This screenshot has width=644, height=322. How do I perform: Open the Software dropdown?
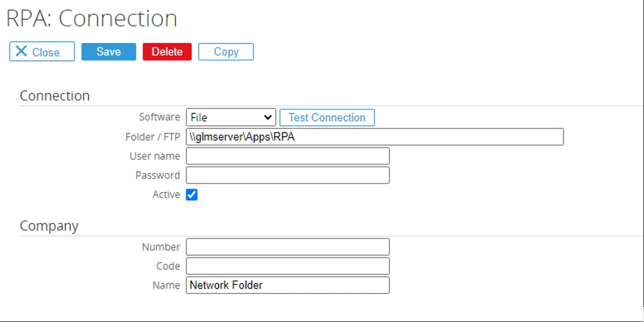pyautogui.click(x=231, y=117)
